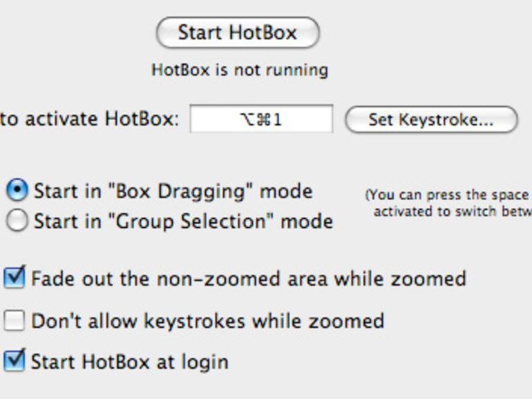Click the "HotBox is not running" status text

pyautogui.click(x=239, y=70)
